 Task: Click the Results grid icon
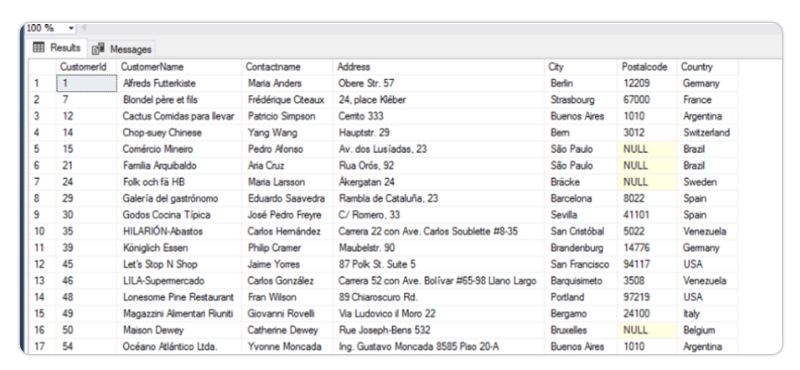[x=38, y=47]
